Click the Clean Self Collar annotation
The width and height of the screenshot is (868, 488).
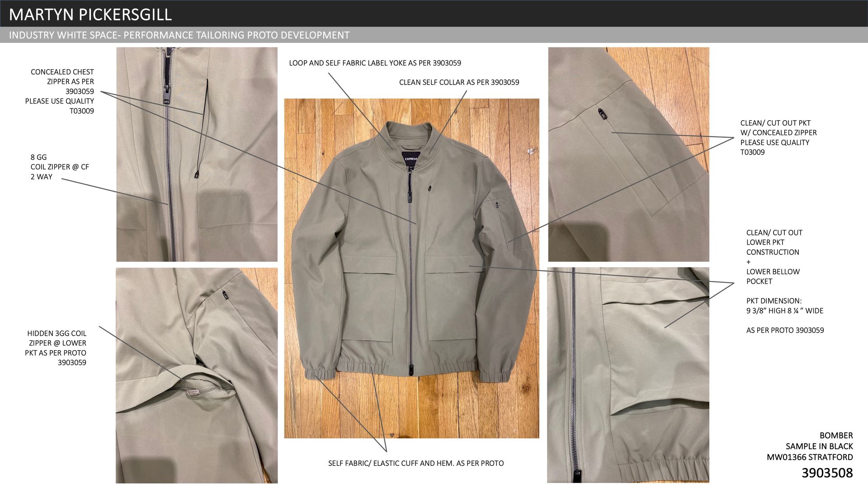coord(459,82)
